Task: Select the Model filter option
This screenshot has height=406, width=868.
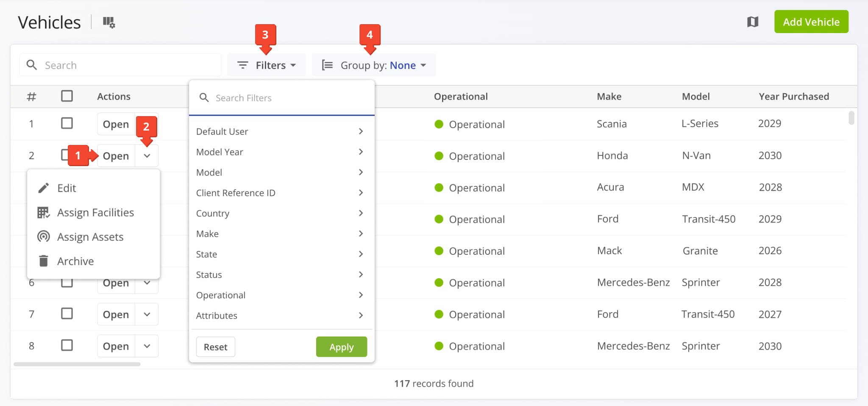Action: pos(281,172)
